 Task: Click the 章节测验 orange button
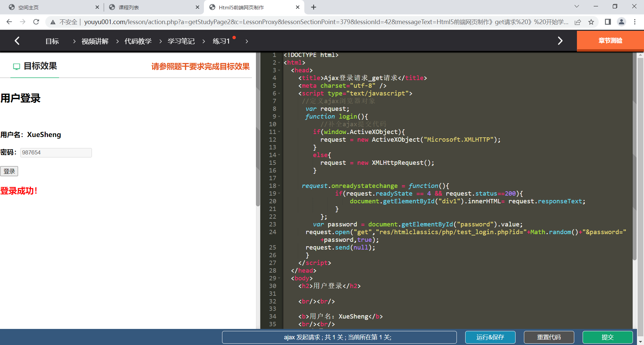(x=610, y=41)
